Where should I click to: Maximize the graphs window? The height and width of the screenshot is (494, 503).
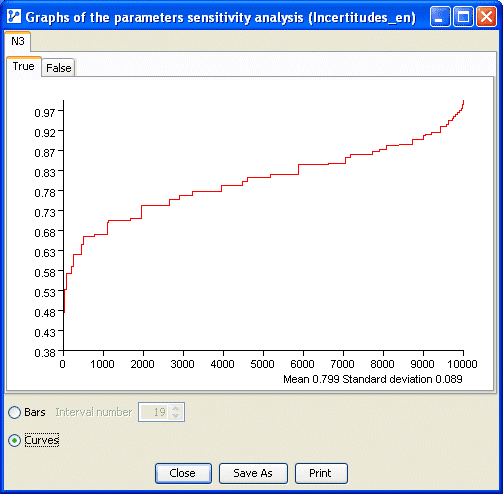[x=463, y=17]
